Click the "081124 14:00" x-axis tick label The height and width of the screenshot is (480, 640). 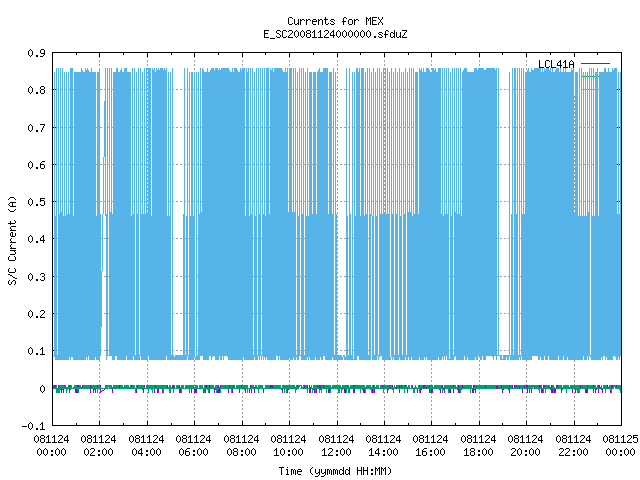click(x=383, y=446)
